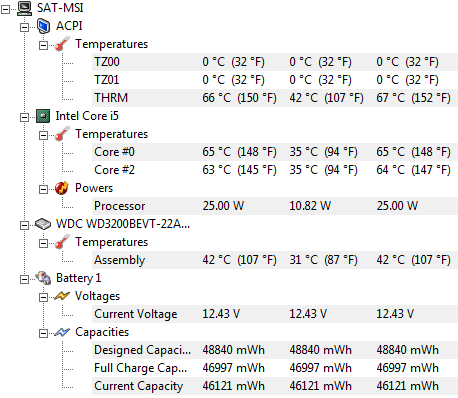Image resolution: width=458 pixels, height=398 pixels.
Task: Select the Capacities label
Action: point(102,332)
